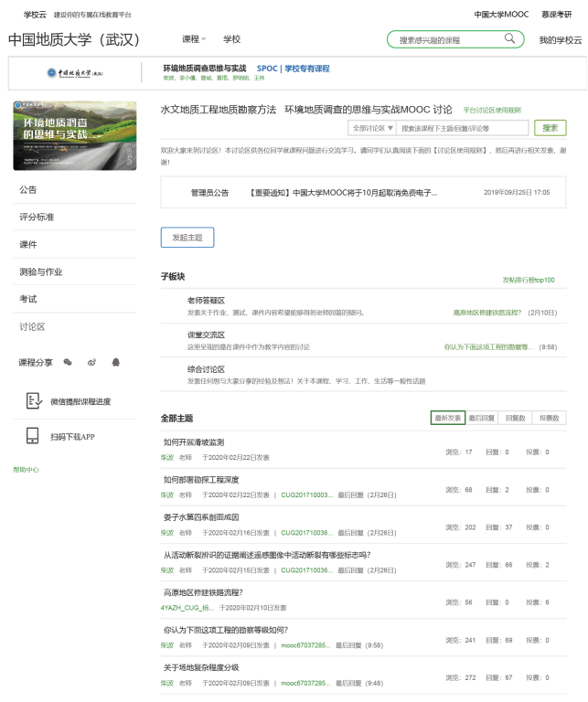Click the course cover thumbnail image

tap(75, 135)
